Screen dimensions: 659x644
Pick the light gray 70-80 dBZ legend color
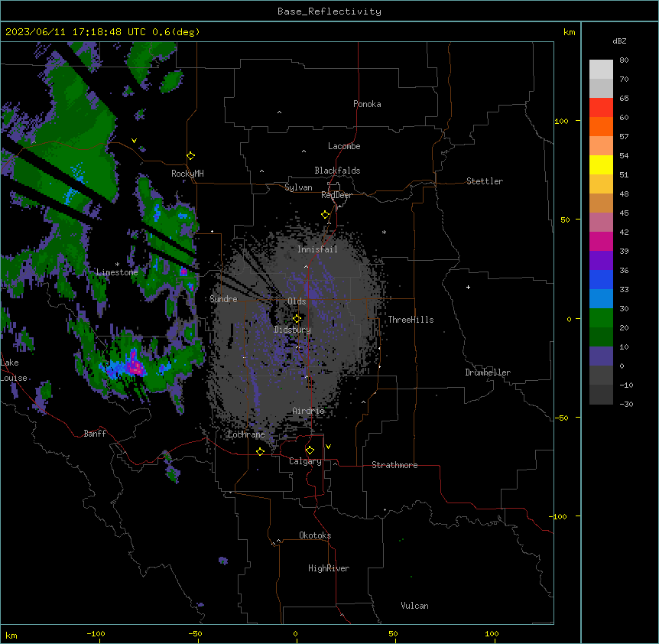(x=601, y=70)
